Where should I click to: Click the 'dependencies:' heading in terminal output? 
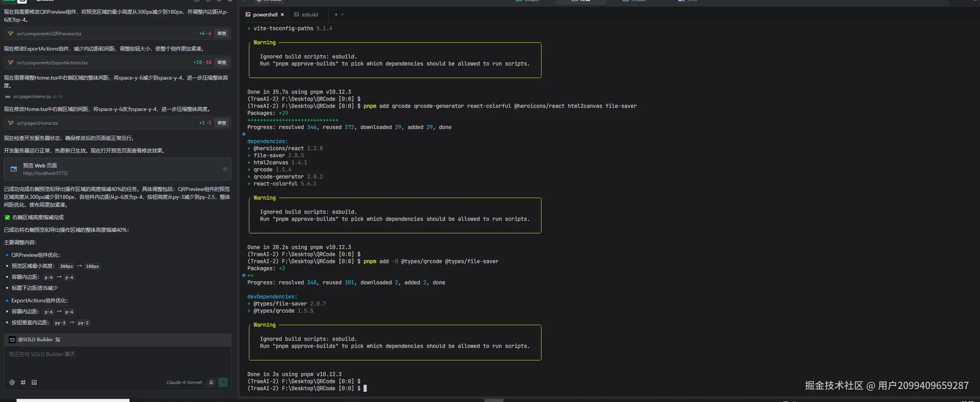267,142
